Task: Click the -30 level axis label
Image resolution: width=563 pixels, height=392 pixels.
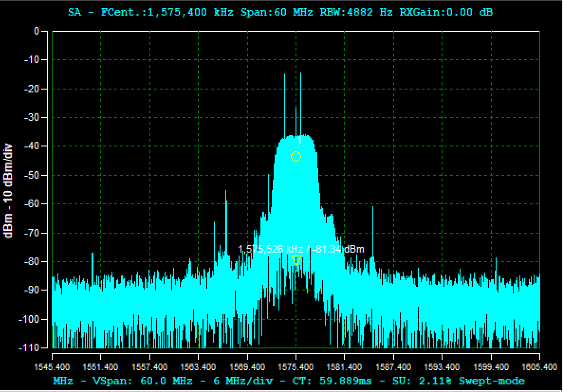Action: [x=32, y=118]
